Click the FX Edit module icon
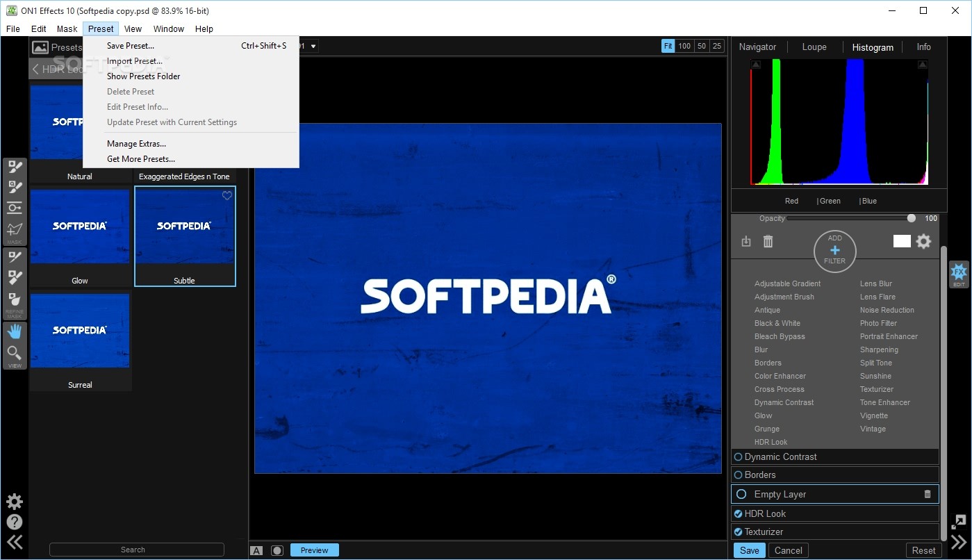 (959, 274)
